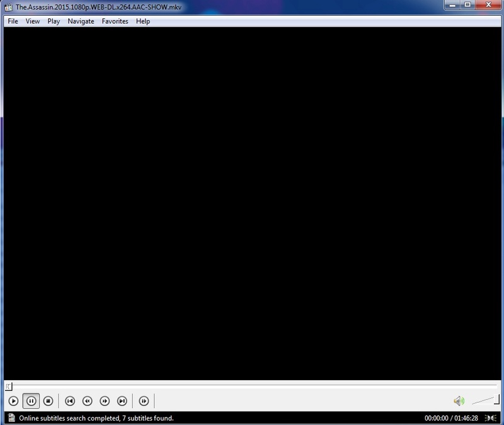Minimize the player window
The width and height of the screenshot is (504, 425).
click(x=452, y=5)
